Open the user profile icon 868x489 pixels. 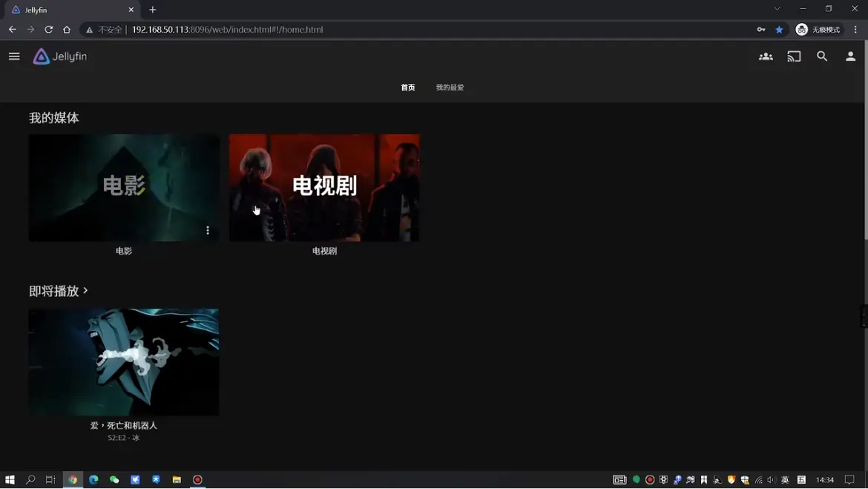tap(850, 56)
